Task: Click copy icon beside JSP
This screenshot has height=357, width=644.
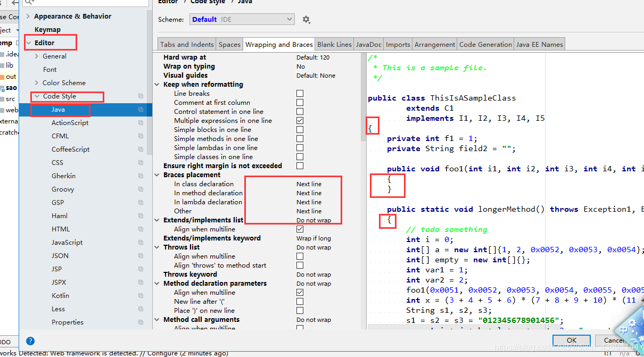Action: click(x=141, y=269)
